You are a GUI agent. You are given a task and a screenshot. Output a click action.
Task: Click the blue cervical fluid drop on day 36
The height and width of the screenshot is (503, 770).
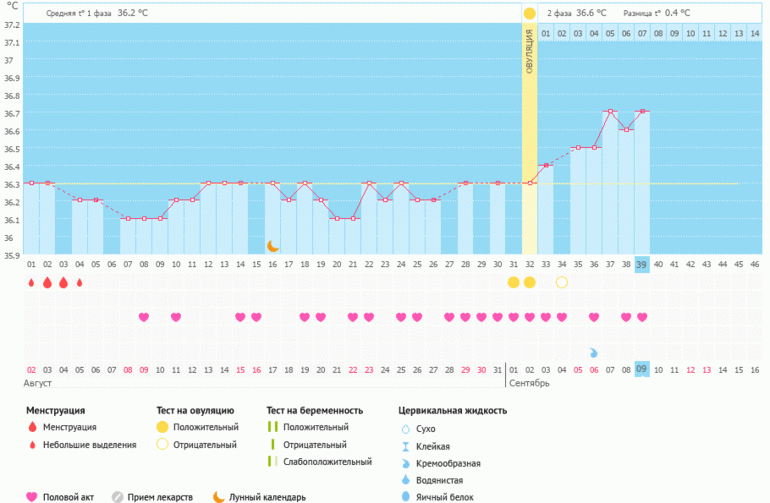(x=593, y=353)
